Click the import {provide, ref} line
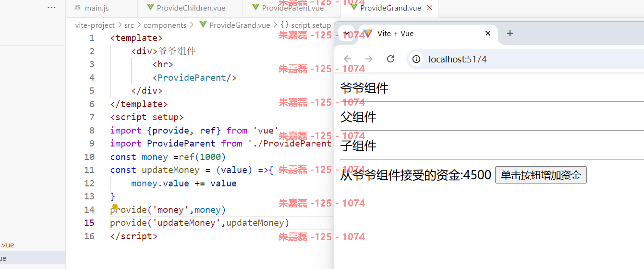The height and width of the screenshot is (269, 644). [x=194, y=131]
